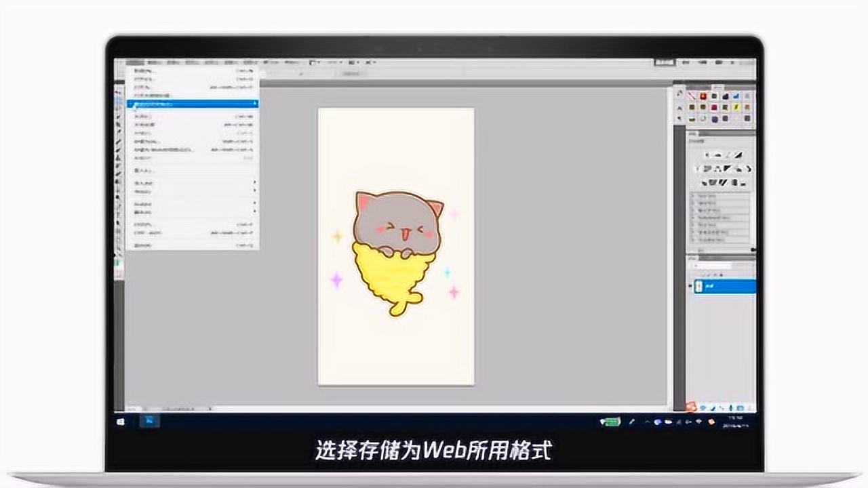This screenshot has width=868, height=488.
Task: Expand the Export submenu
Action: click(x=193, y=192)
